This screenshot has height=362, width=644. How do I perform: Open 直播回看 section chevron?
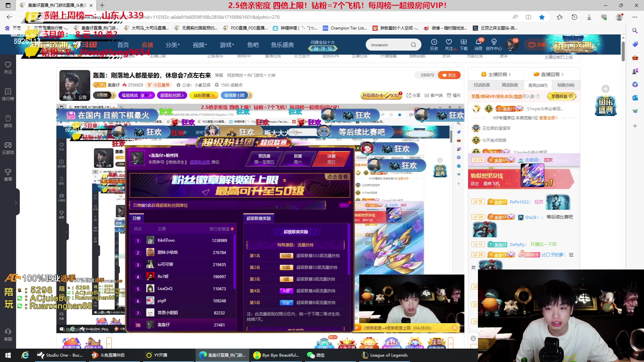click(562, 74)
